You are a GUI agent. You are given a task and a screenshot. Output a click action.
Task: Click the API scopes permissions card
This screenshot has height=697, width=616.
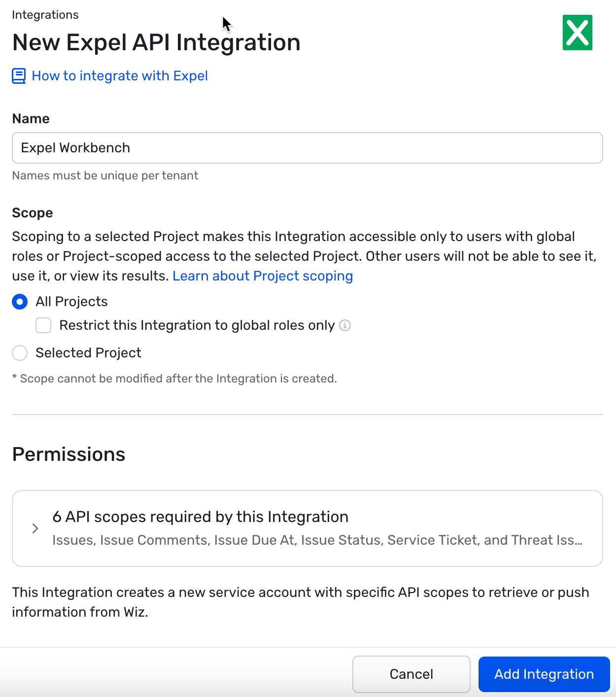coord(308,528)
